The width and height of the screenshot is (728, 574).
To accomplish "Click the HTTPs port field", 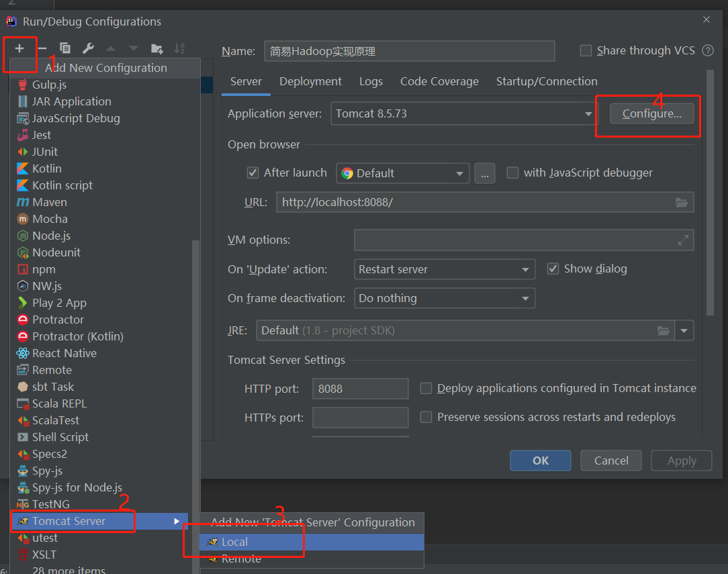I will [x=360, y=418].
